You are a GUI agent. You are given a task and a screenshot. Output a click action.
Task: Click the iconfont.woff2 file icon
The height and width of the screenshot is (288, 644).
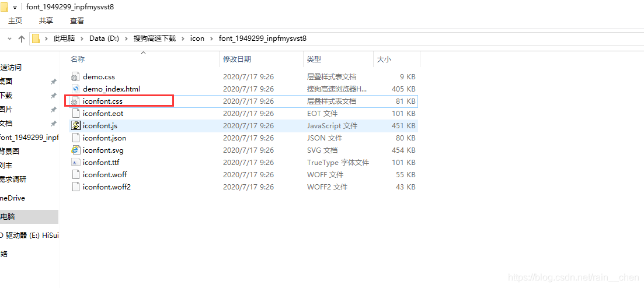point(75,187)
